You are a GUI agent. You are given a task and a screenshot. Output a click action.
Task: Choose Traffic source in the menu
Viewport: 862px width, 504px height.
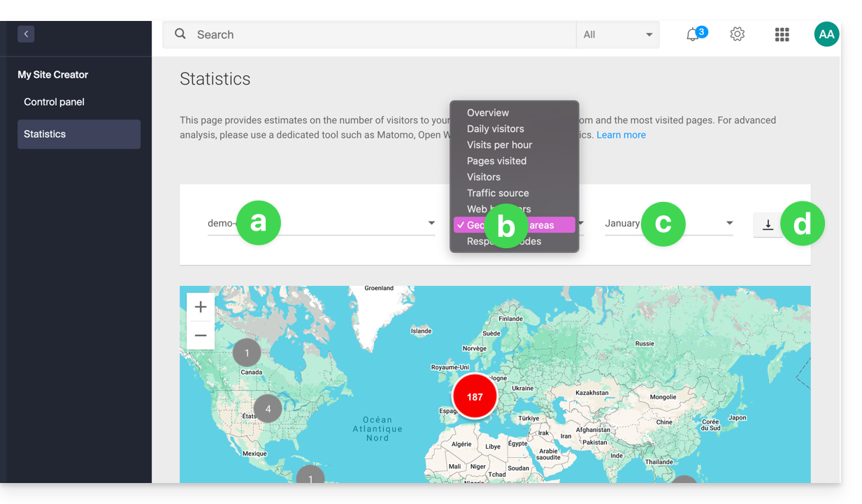[x=498, y=193]
